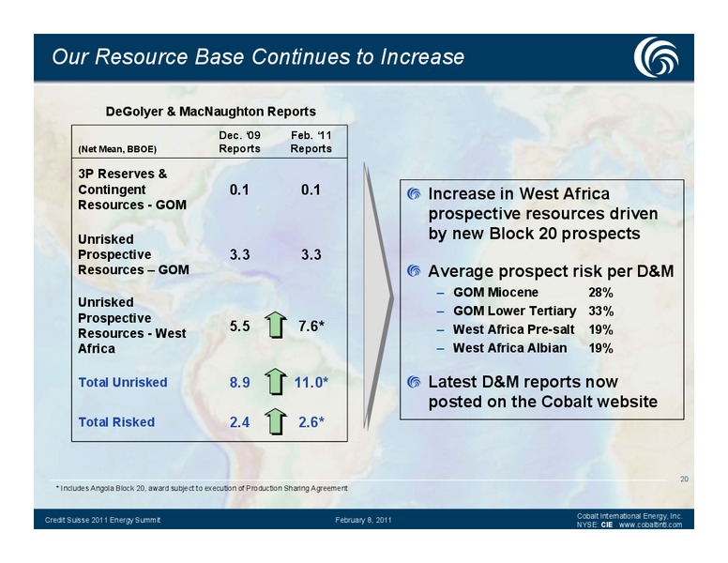Select '3P Reserves & Contingent Resources - GOM' row label
The height and width of the screenshot is (563, 728).
pyautogui.click(x=132, y=189)
